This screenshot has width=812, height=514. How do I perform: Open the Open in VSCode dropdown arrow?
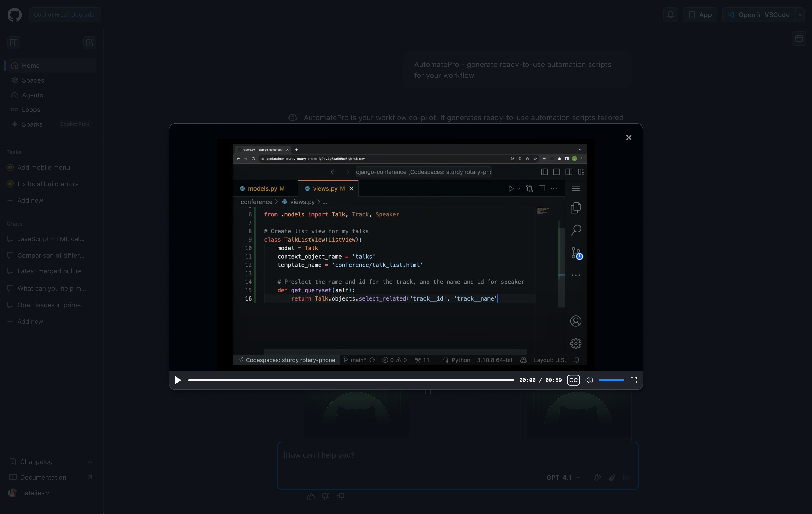pos(800,15)
